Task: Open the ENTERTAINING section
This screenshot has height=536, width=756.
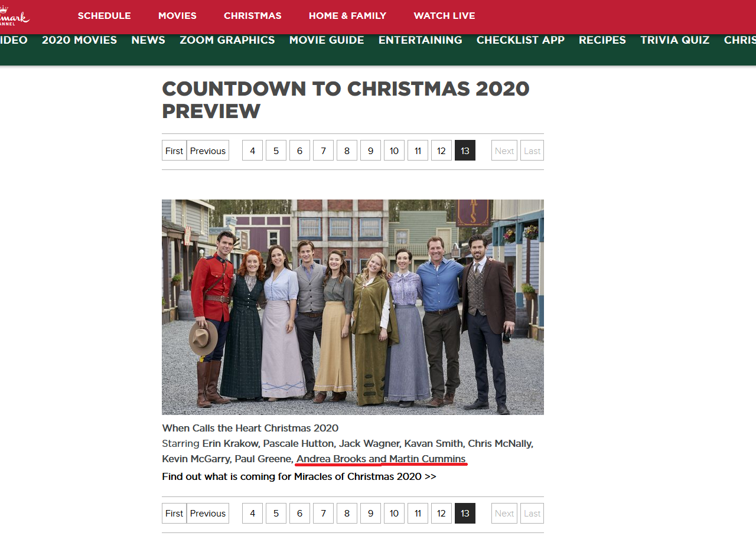Action: pyautogui.click(x=421, y=40)
